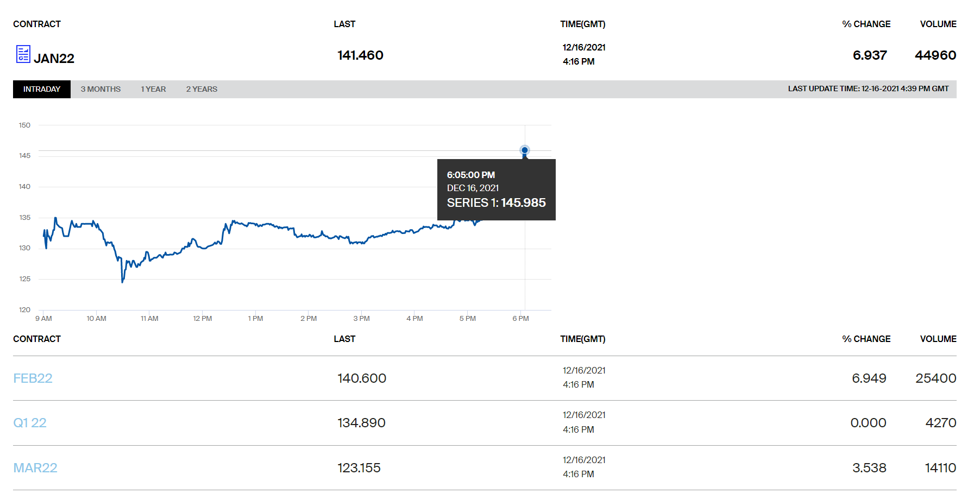Screen dimensions: 980x500
Task: Select the INTRADAY chart tab
Action: pyautogui.click(x=42, y=89)
